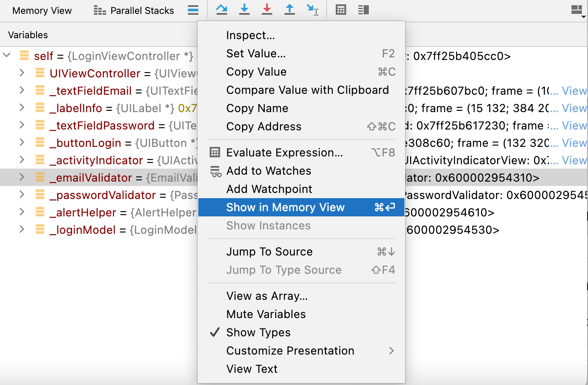Image resolution: width=588 pixels, height=385 pixels.
Task: Click the toolbar icon right of the calculator
Action: click(x=364, y=10)
